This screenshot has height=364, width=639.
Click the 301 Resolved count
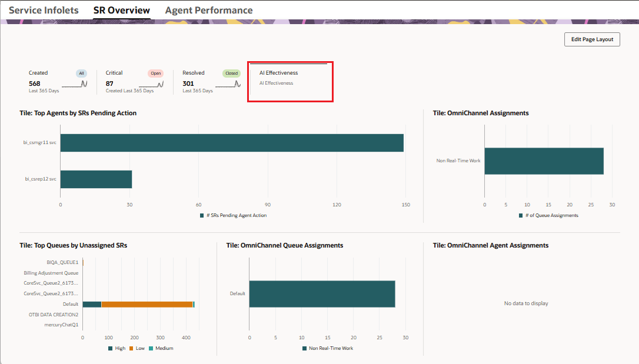pyautogui.click(x=188, y=84)
